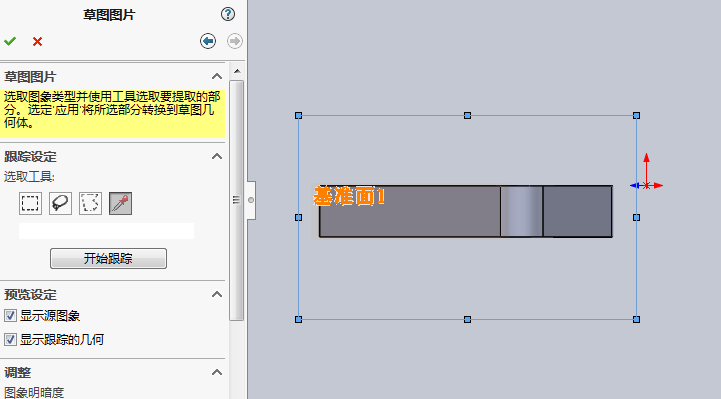Image resolution: width=721 pixels, height=399 pixels.
Task: Click the top-right image resize handle
Action: coord(636,115)
